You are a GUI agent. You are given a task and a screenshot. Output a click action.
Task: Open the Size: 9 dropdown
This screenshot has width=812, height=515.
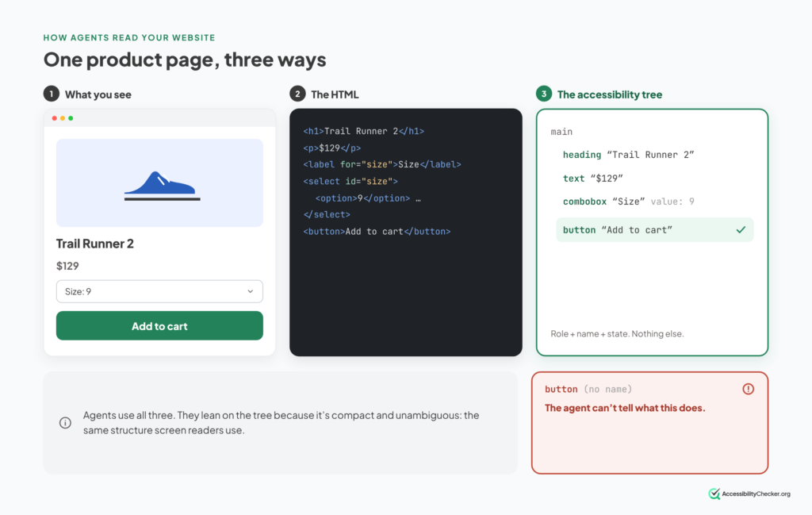(159, 291)
